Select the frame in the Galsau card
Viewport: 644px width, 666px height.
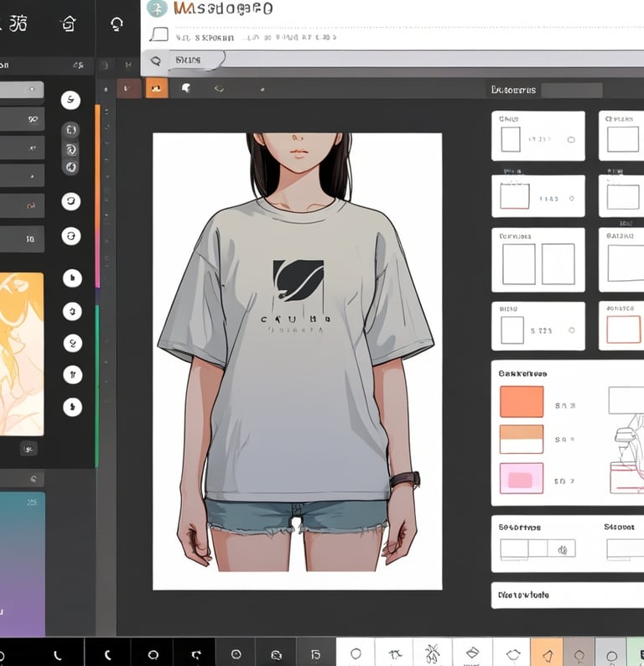[626, 263]
